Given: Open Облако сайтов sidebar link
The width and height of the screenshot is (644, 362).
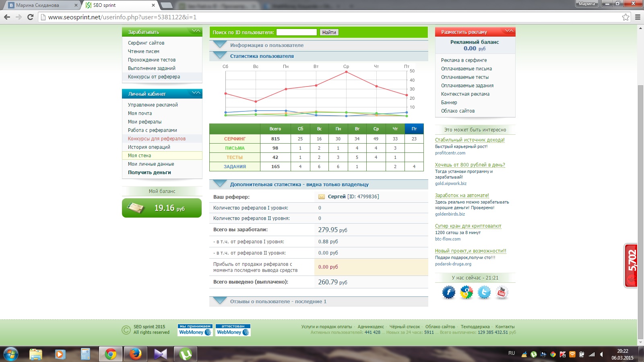Looking at the screenshot, I should 458,111.
